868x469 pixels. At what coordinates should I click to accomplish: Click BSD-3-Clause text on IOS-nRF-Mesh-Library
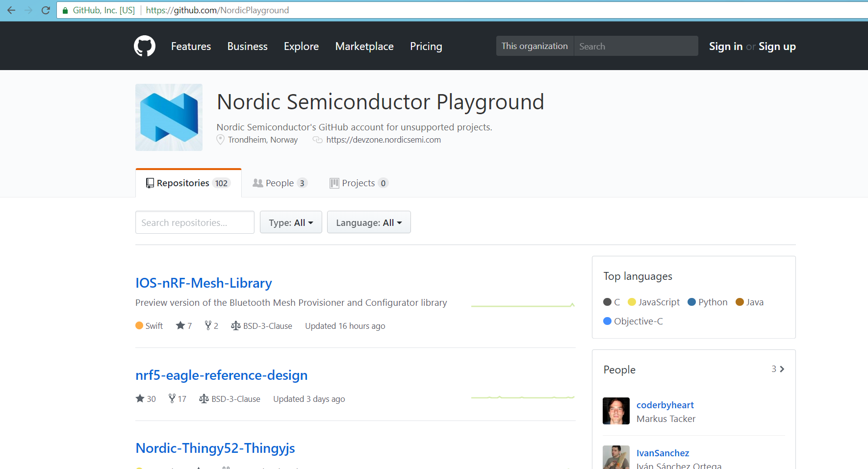(267, 326)
